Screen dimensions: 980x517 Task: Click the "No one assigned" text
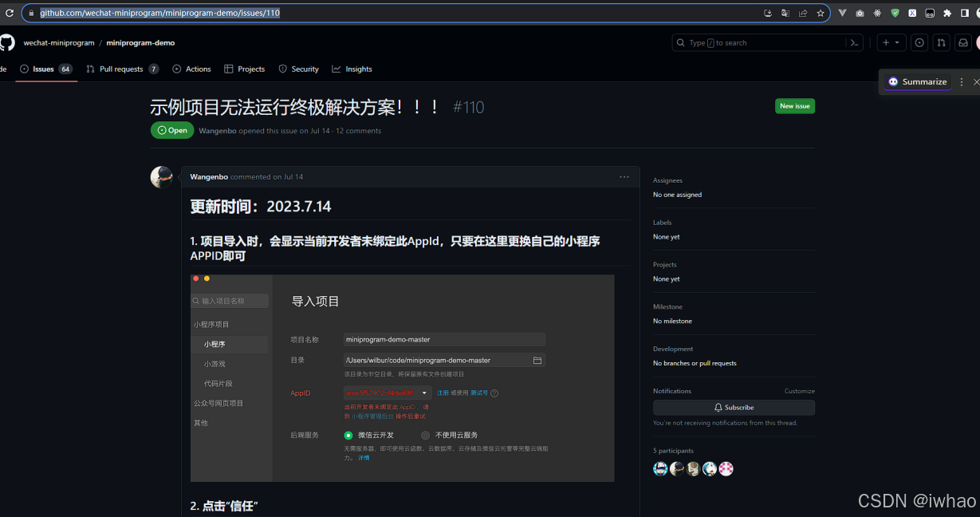678,195
